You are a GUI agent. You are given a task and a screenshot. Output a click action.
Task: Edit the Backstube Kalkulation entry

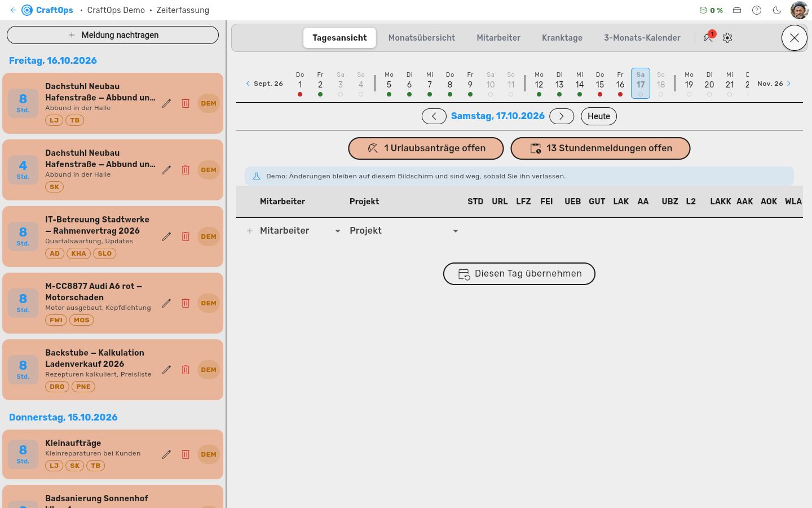[x=166, y=370]
